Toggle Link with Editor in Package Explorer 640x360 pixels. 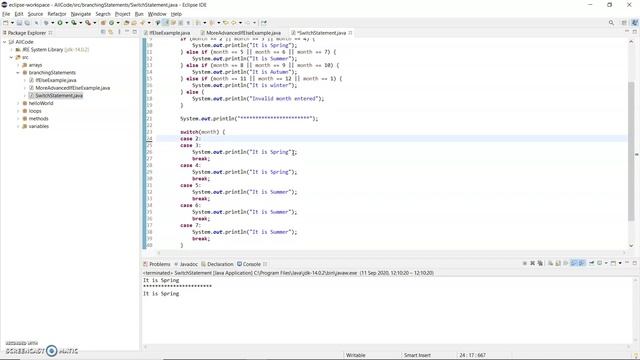pyautogui.click(x=111, y=32)
